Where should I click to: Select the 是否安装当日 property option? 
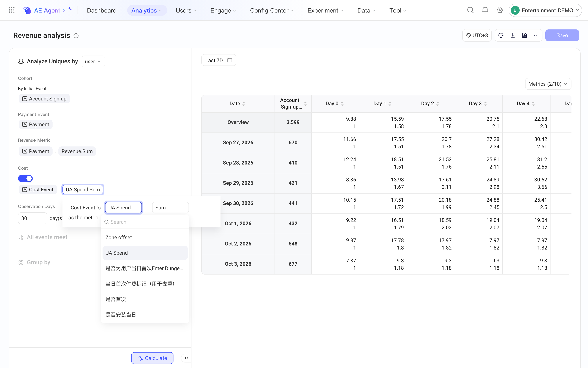pos(145,314)
